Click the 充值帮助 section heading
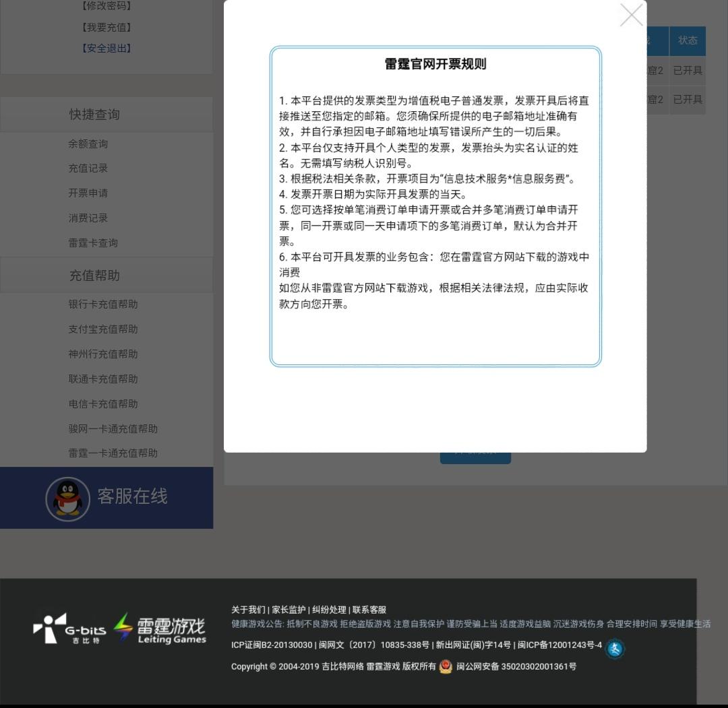 tap(95, 276)
